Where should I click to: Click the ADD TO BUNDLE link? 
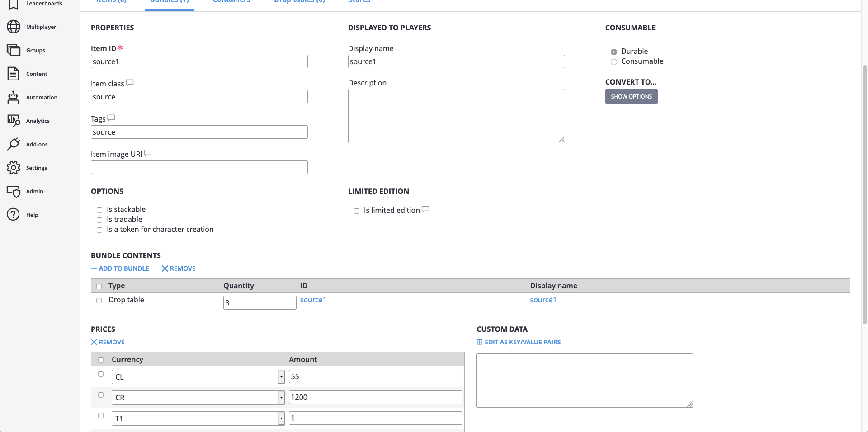(120, 268)
